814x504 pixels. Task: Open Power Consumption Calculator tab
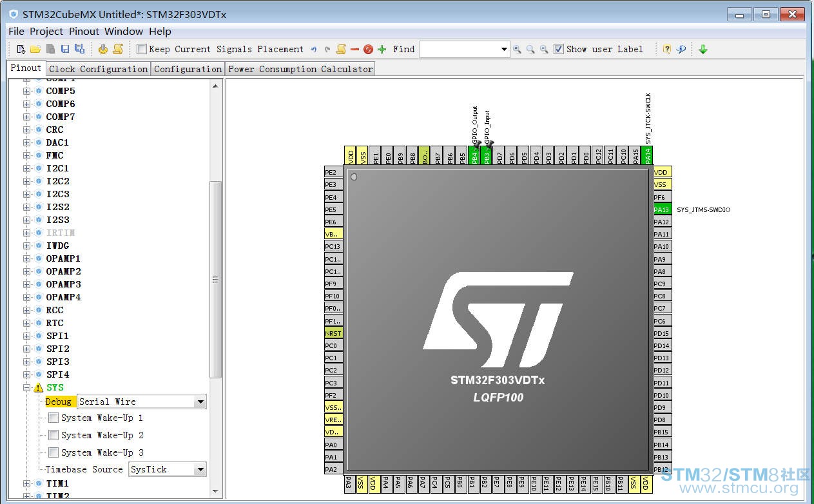click(300, 69)
